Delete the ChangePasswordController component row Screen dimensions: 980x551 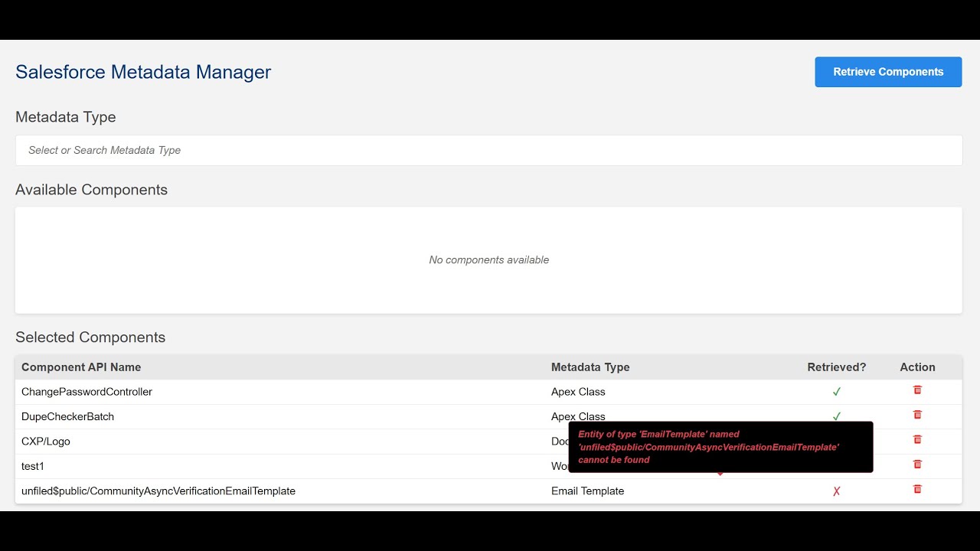pyautogui.click(x=917, y=390)
